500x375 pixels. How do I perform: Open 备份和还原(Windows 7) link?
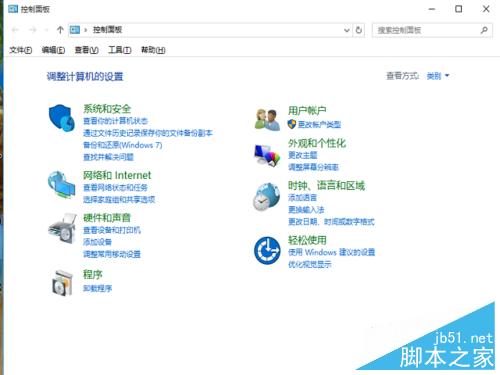123,145
